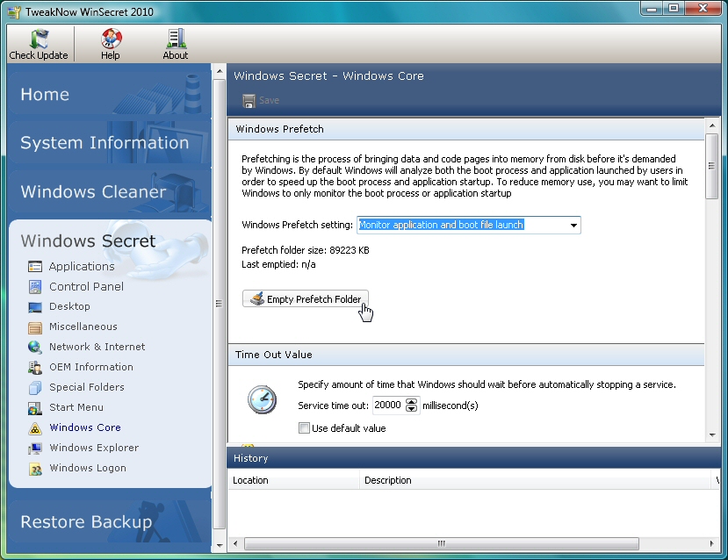The image size is (728, 560).
Task: Select Special Folders item
Action: 87,387
